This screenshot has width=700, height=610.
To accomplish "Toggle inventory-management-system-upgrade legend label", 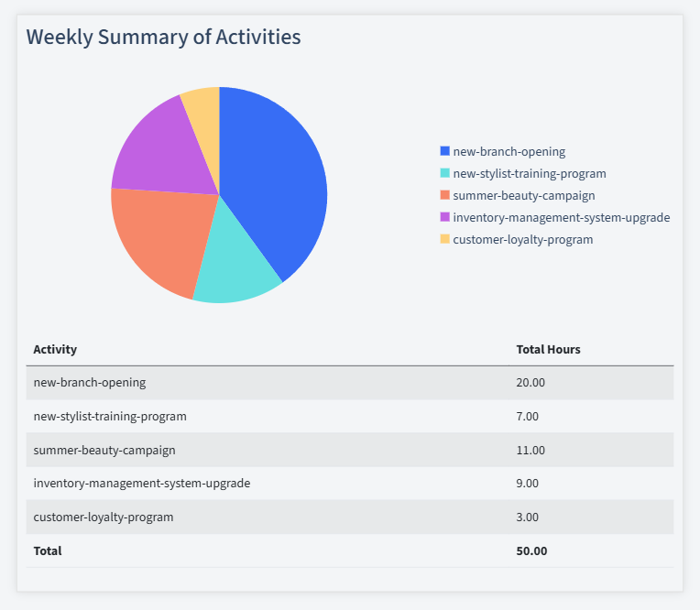I will [x=561, y=217].
